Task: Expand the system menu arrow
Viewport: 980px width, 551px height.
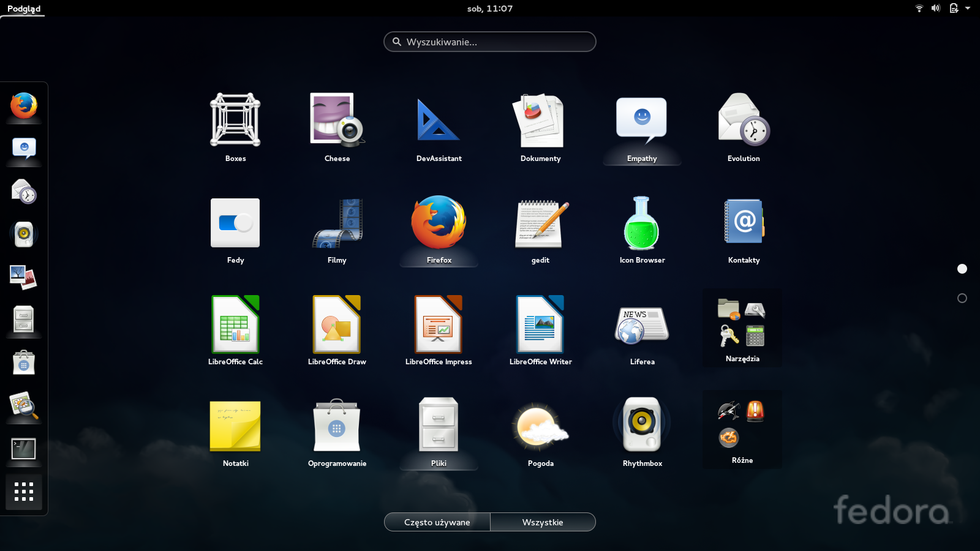Action: click(x=968, y=8)
